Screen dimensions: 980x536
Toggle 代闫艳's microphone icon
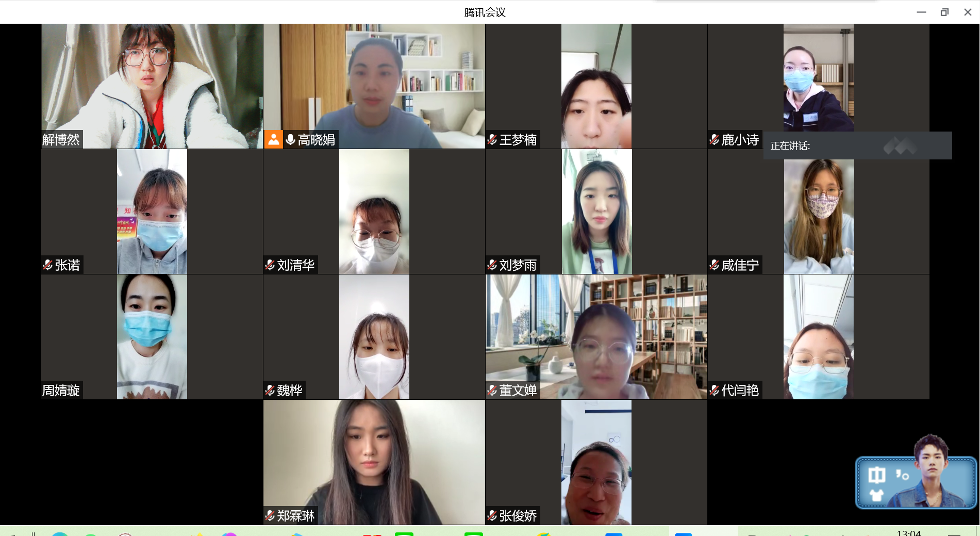[715, 391]
